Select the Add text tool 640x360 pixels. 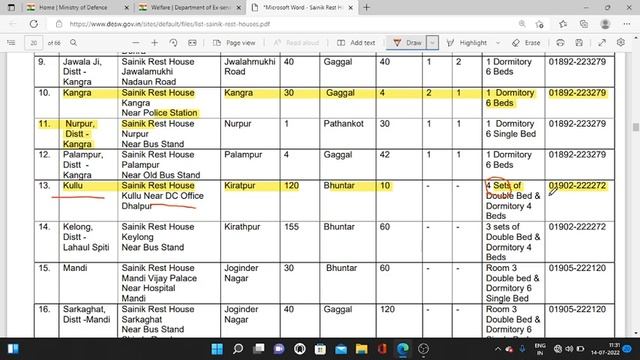(x=356, y=42)
